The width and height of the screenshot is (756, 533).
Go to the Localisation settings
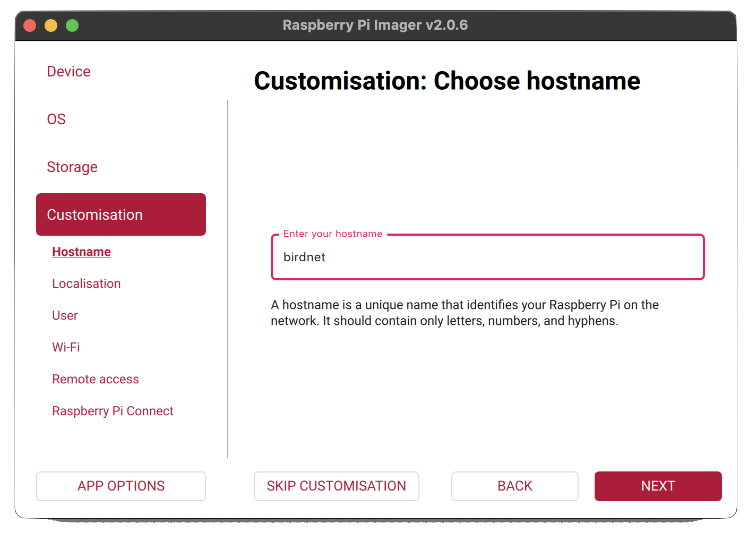pos(86,283)
